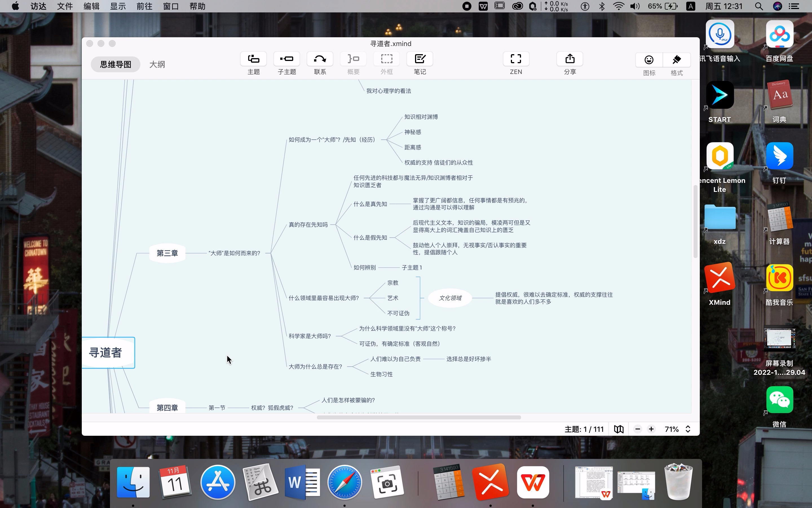Open the Apple menu
812x508 pixels.
point(16,6)
